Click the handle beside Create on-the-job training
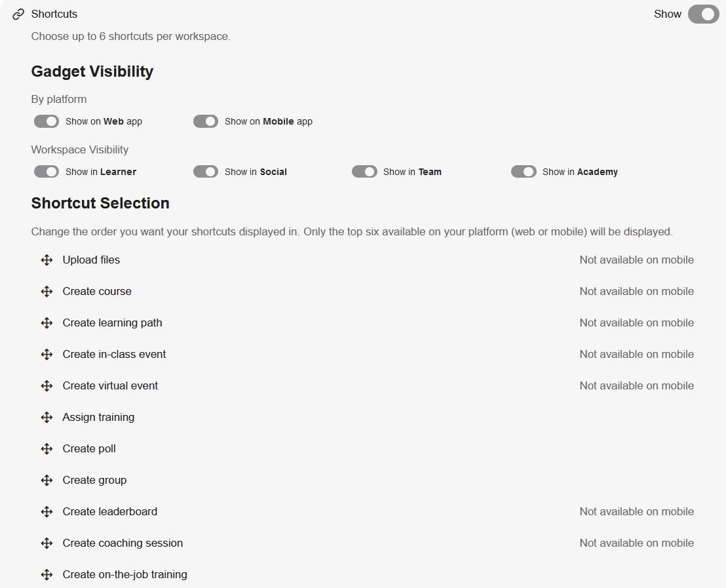 tap(47, 575)
